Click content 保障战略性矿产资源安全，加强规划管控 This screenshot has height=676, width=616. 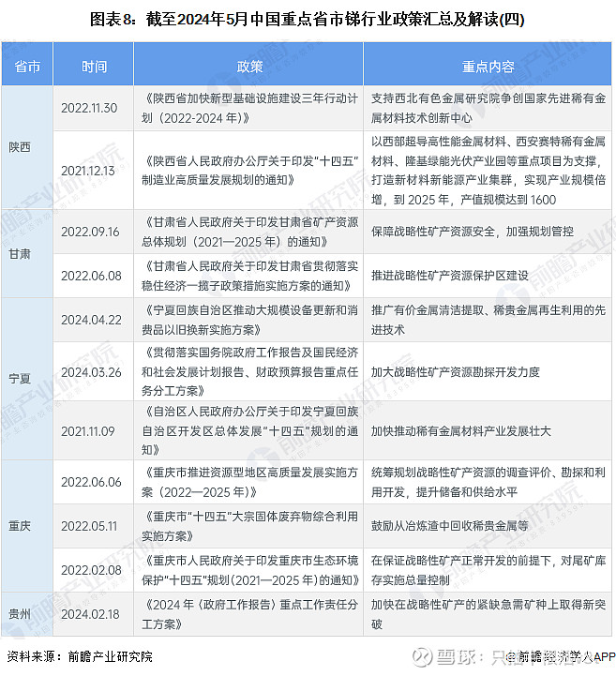coord(473,232)
